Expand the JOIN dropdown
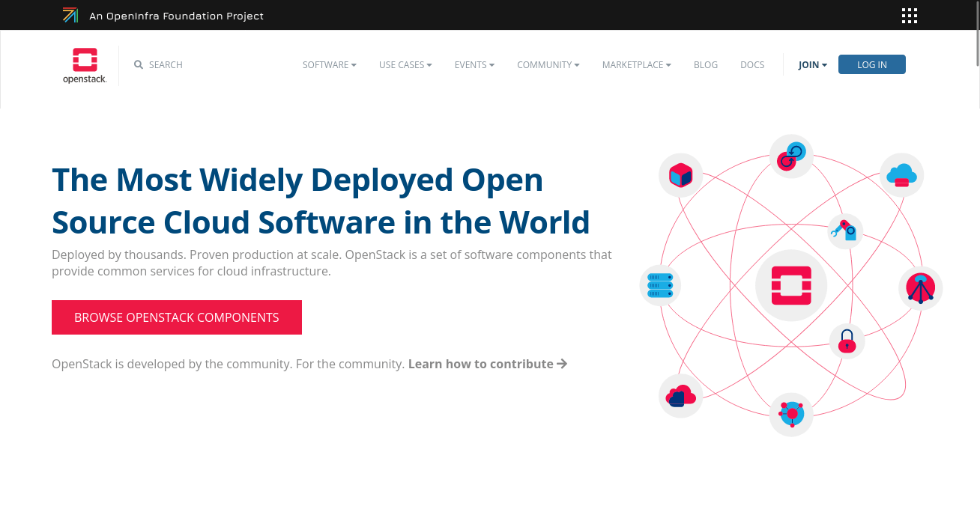This screenshot has width=980, height=506. pos(812,64)
